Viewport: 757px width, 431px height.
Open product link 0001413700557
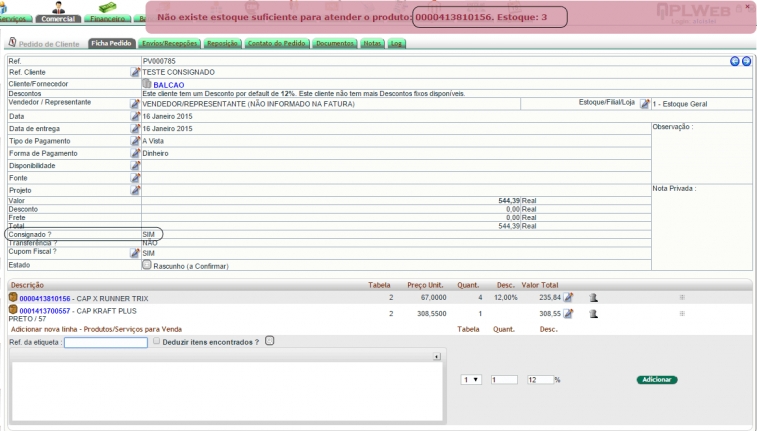point(45,311)
